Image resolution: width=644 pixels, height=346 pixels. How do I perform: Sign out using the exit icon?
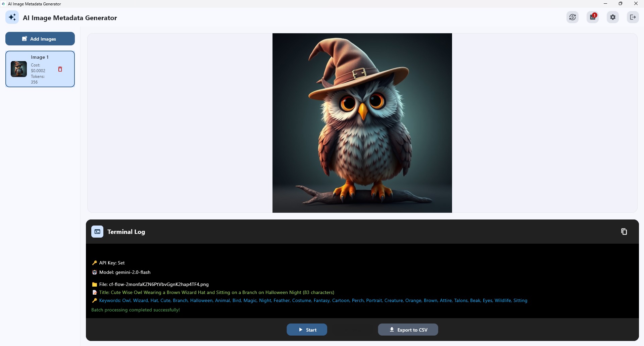coord(633,17)
